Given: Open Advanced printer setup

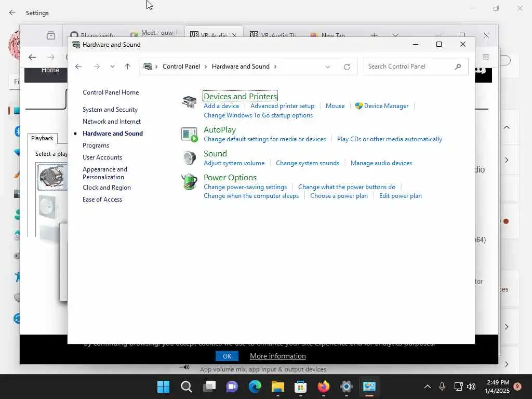Looking at the screenshot, I should [282, 106].
